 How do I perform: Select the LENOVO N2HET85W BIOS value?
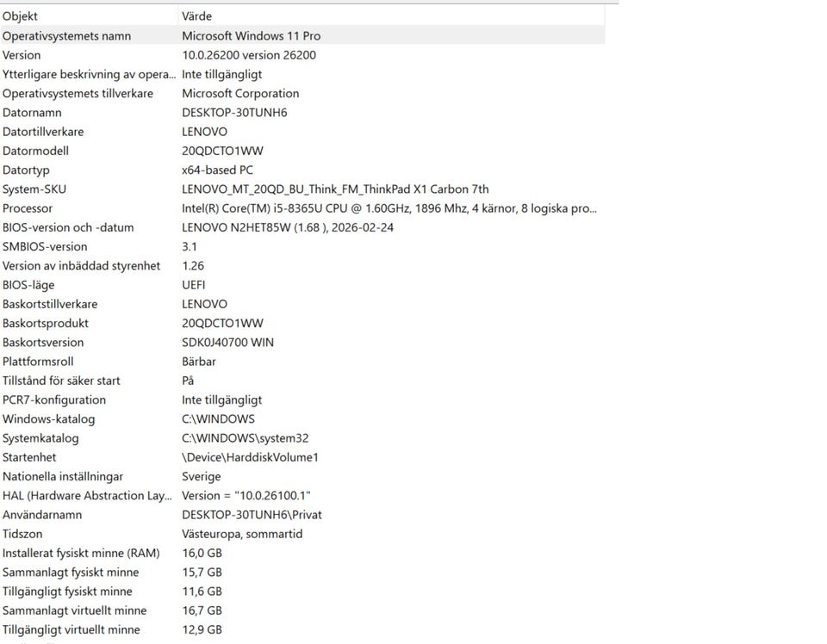point(288,227)
